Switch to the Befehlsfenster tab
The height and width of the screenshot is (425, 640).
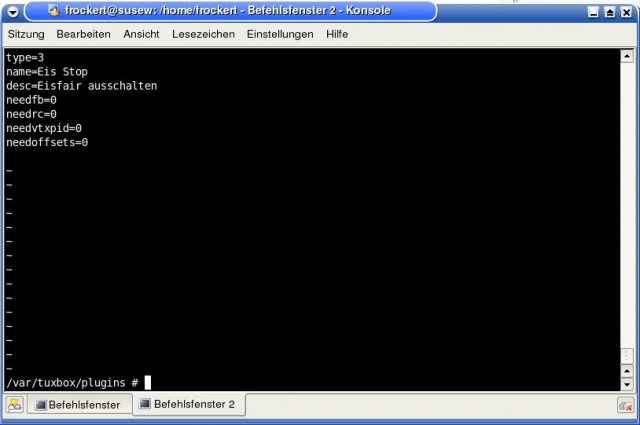(x=78, y=405)
